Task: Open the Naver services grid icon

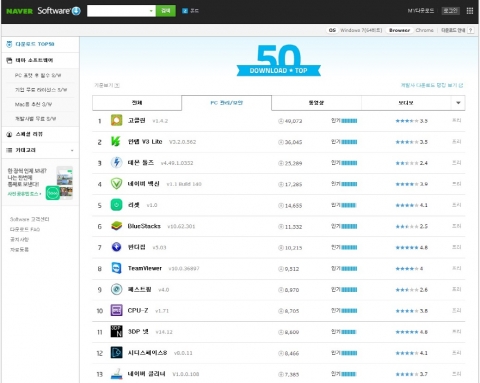Action: click(x=470, y=11)
